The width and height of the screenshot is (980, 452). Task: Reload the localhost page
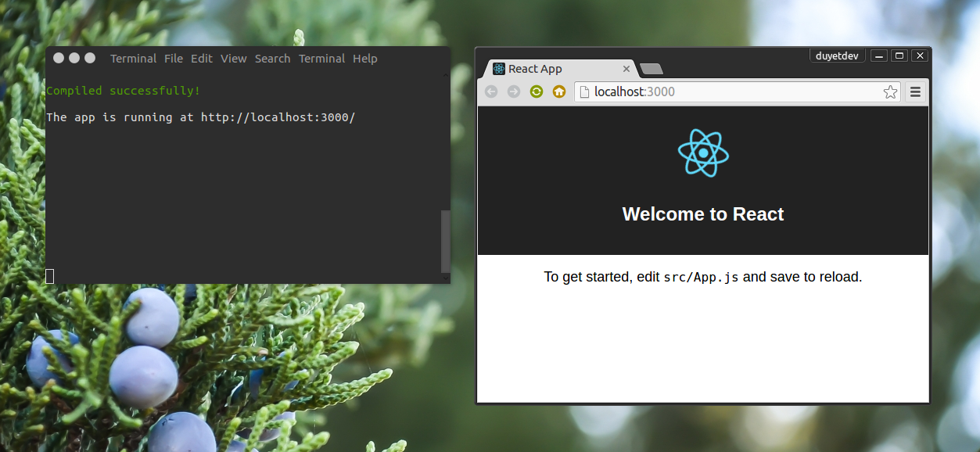pyautogui.click(x=537, y=91)
